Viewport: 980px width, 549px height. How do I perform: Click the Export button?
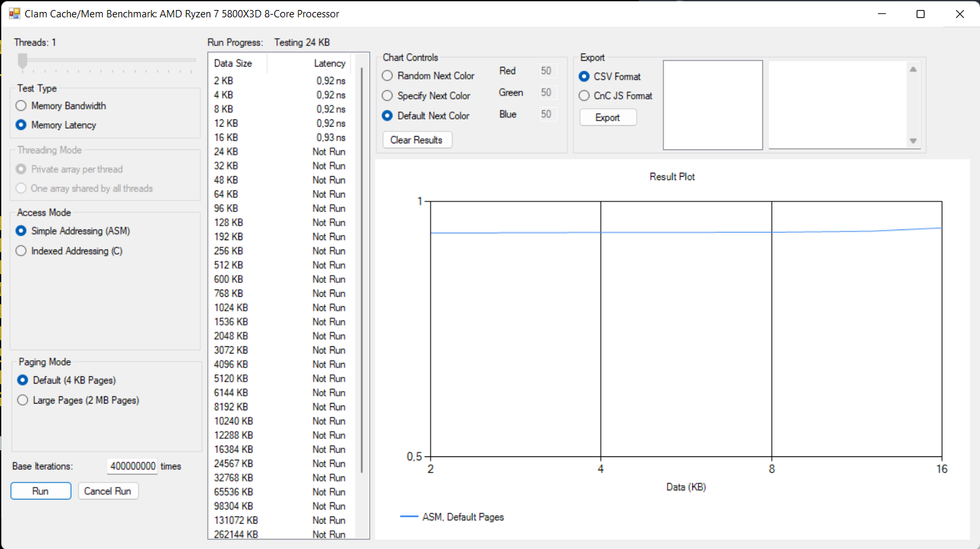tap(608, 117)
